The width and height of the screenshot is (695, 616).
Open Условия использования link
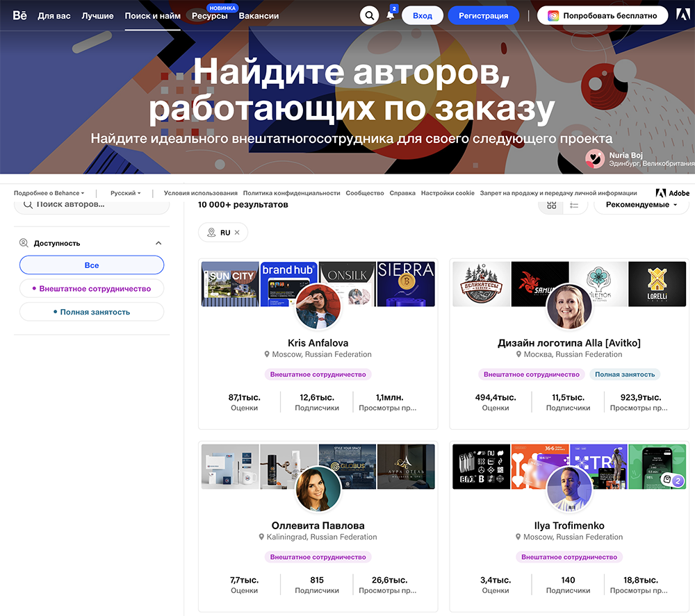pos(201,193)
